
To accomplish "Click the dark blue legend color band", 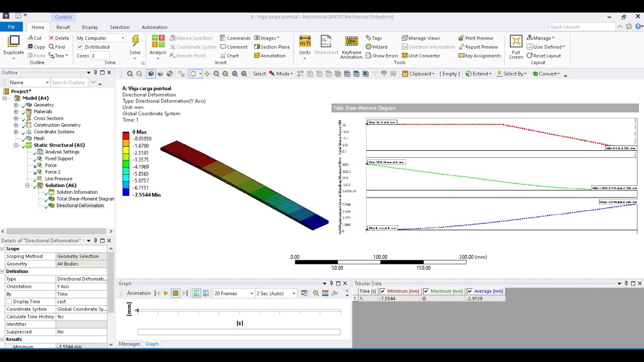I will click(126, 192).
